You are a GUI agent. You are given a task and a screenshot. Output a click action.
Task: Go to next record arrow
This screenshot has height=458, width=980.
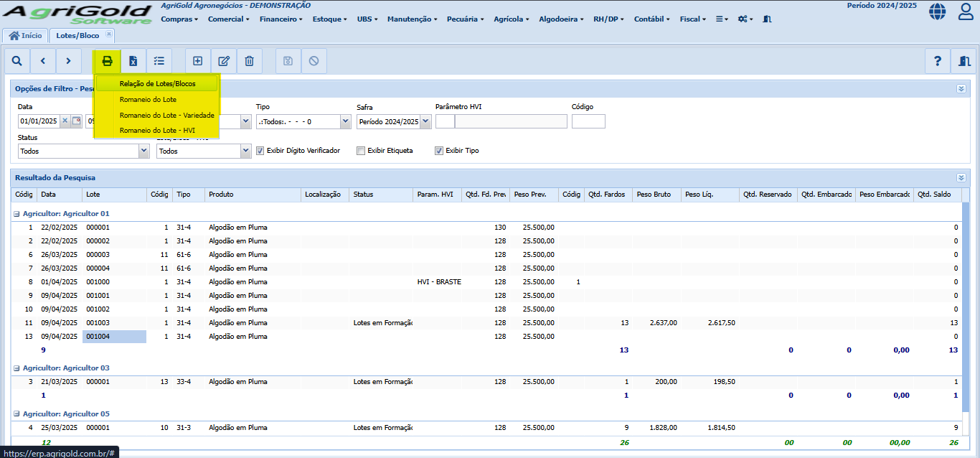tap(68, 61)
